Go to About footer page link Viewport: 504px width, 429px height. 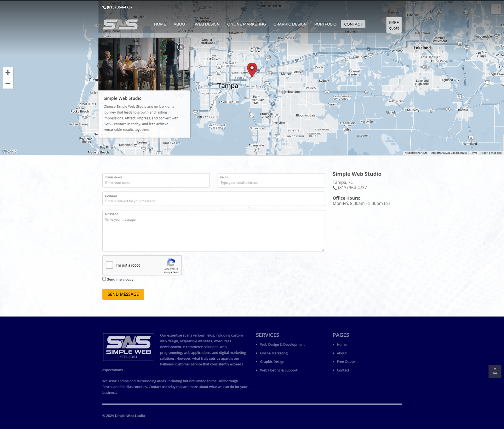341,353
